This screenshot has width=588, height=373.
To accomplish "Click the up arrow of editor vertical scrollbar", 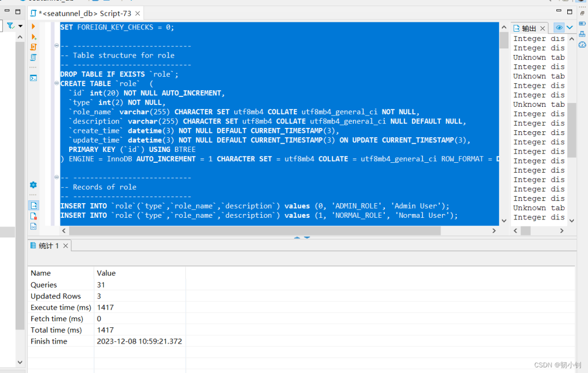I will (x=504, y=27).
